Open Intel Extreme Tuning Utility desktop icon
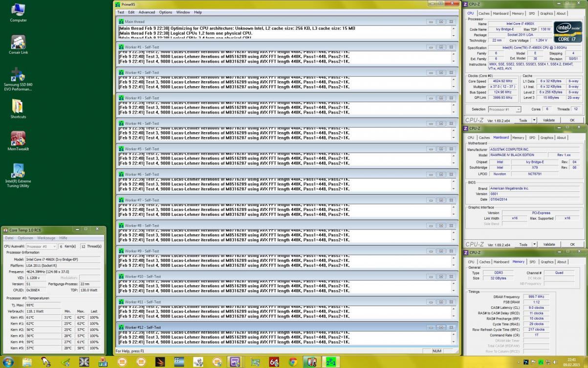 click(18, 175)
